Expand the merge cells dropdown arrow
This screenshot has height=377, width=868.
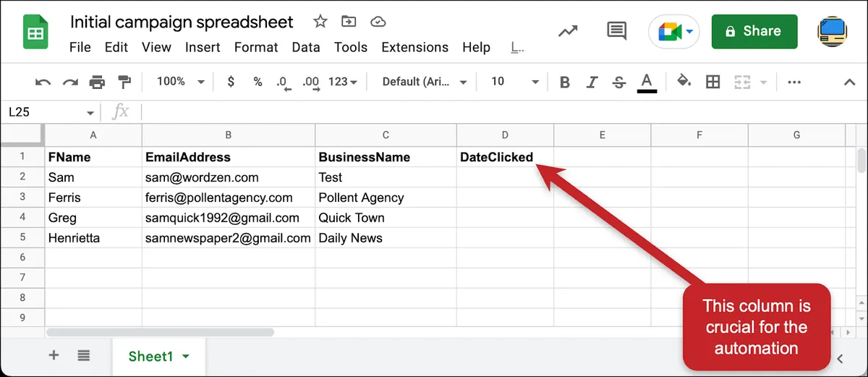click(763, 82)
